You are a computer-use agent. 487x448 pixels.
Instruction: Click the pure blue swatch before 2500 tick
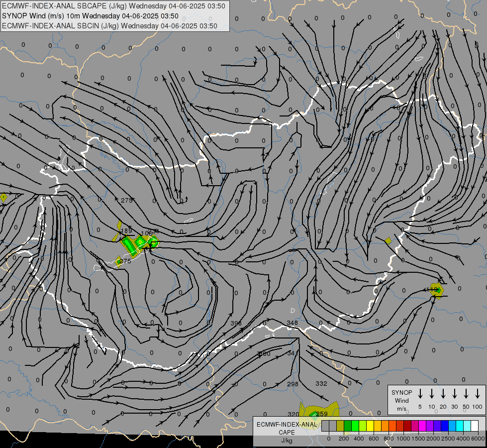444,426
